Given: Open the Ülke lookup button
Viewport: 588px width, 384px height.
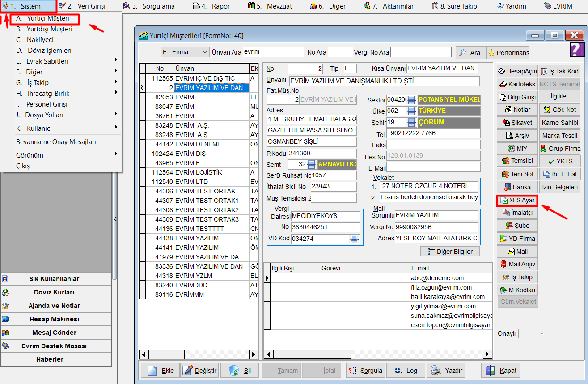Looking at the screenshot, I should pos(411,111).
